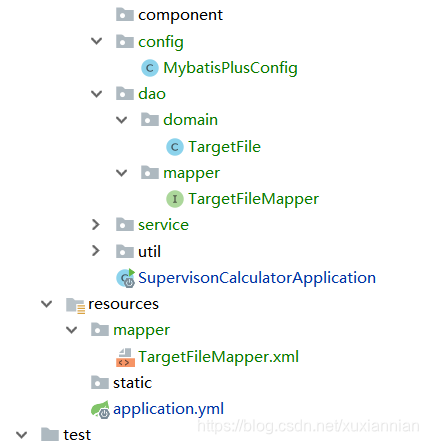Click the TargetFileMapper interface icon
428x444 pixels.
pyautogui.click(x=175, y=199)
